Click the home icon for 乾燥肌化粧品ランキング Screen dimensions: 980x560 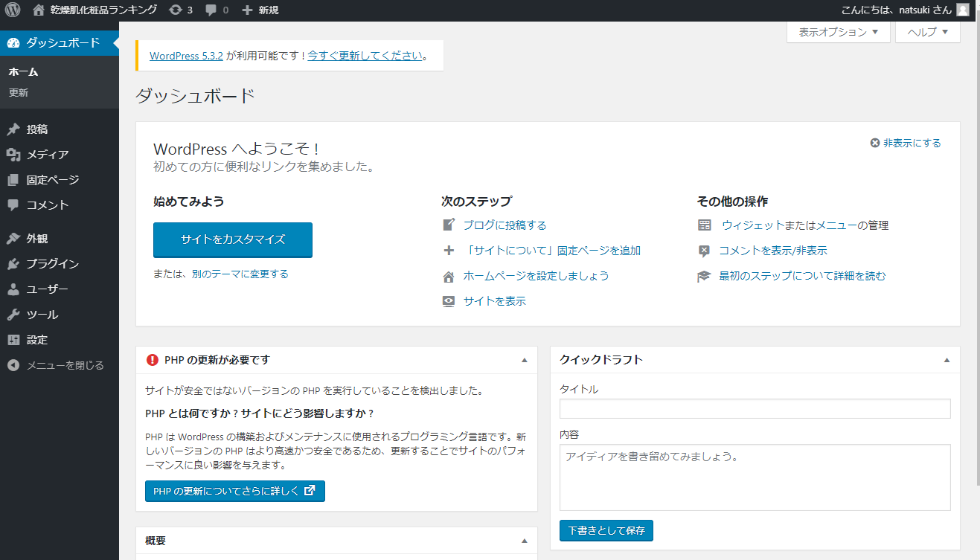point(39,10)
